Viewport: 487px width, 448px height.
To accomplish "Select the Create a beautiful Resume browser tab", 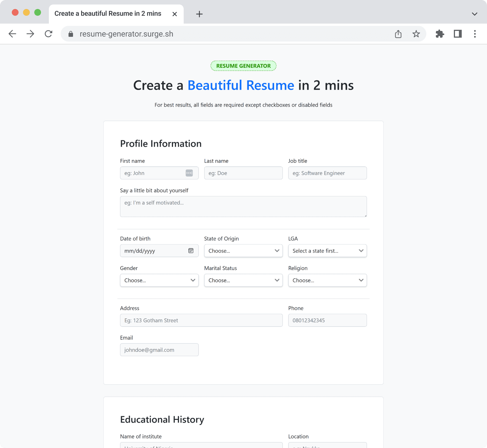I will (108, 13).
